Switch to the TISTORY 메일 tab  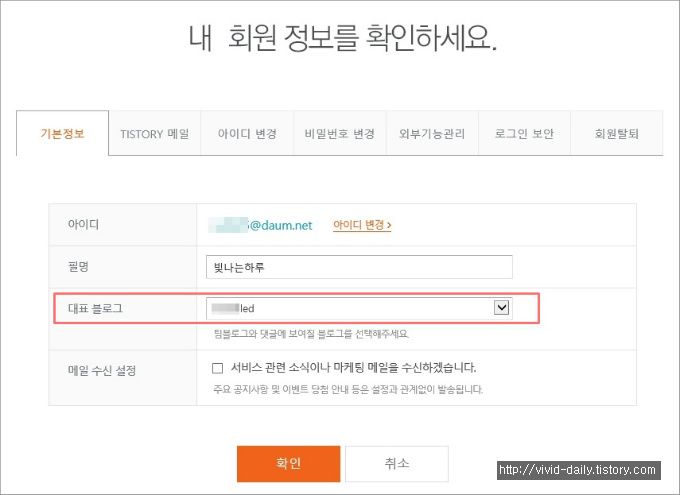pos(155,134)
